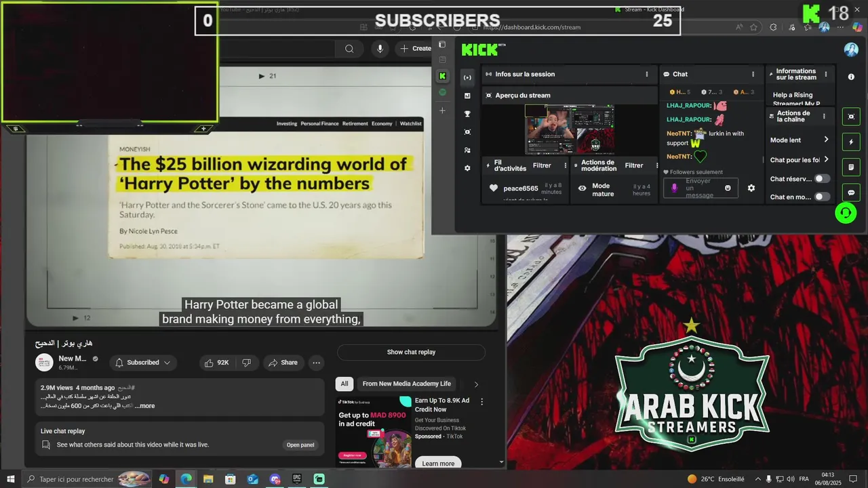
Task: Add a new app with Edge sidebar plus
Action: click(442, 110)
